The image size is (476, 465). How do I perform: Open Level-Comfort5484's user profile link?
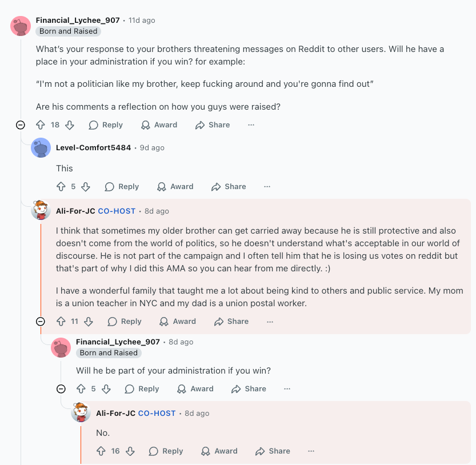[x=93, y=147]
